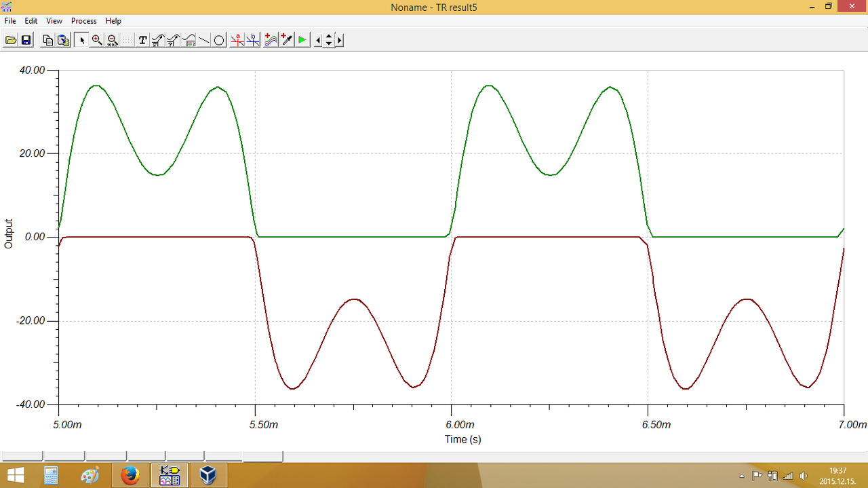Open the legend tool icon

pyautogui.click(x=189, y=40)
